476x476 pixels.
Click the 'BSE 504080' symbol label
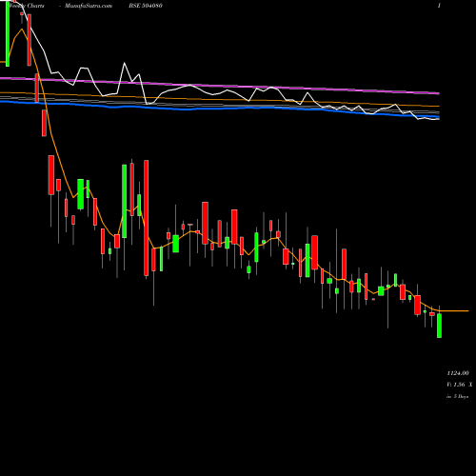(146, 6)
